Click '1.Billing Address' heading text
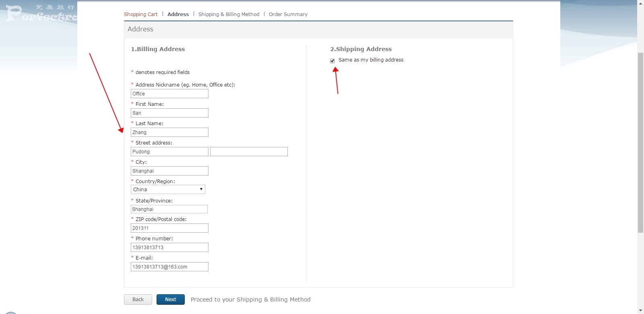 (158, 49)
